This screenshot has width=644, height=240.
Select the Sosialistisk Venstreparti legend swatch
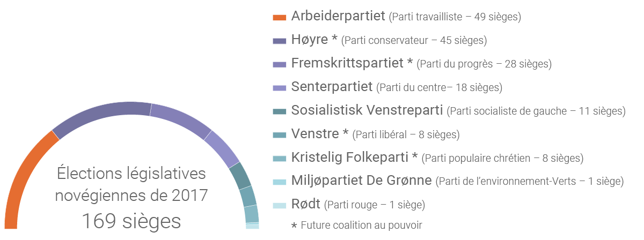pos(279,111)
